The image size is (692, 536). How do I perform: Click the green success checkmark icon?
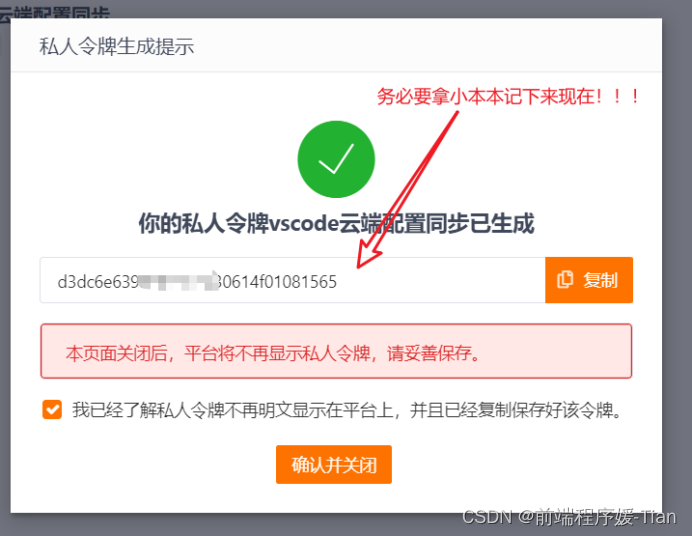[x=336, y=159]
